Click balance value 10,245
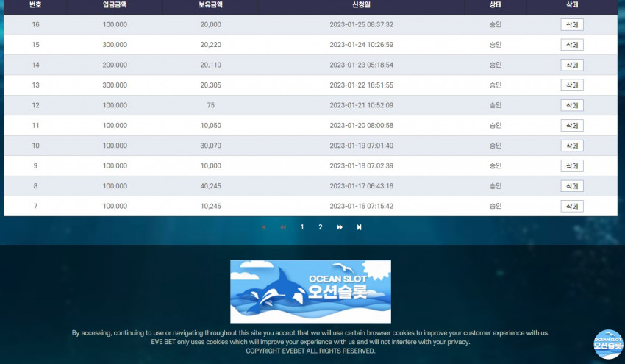This screenshot has width=625, height=364. click(x=210, y=206)
